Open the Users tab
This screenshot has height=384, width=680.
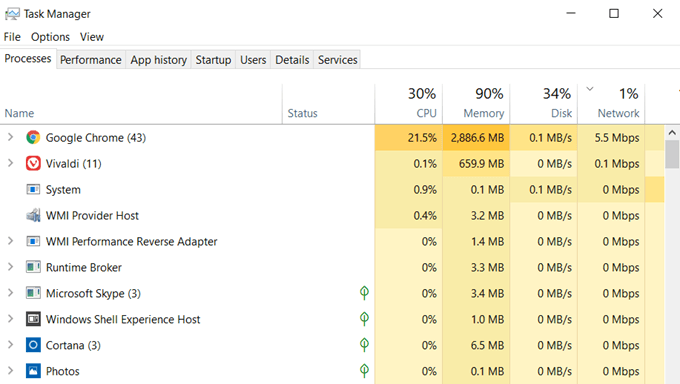[253, 60]
